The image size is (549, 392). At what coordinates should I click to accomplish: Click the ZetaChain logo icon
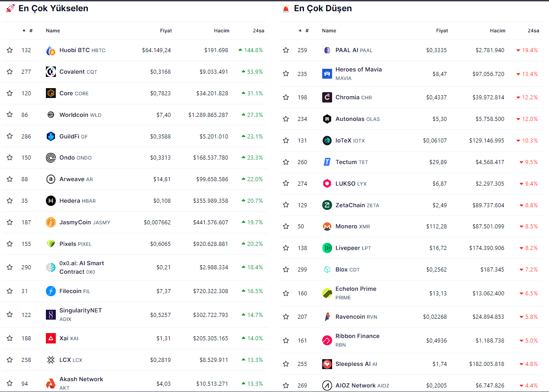[x=327, y=205]
